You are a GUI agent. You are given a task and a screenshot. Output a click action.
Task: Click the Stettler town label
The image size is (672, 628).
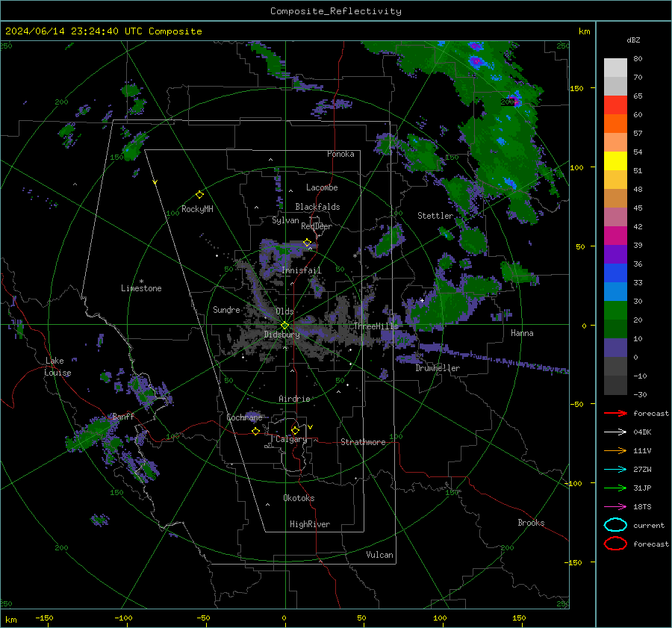pyautogui.click(x=435, y=216)
